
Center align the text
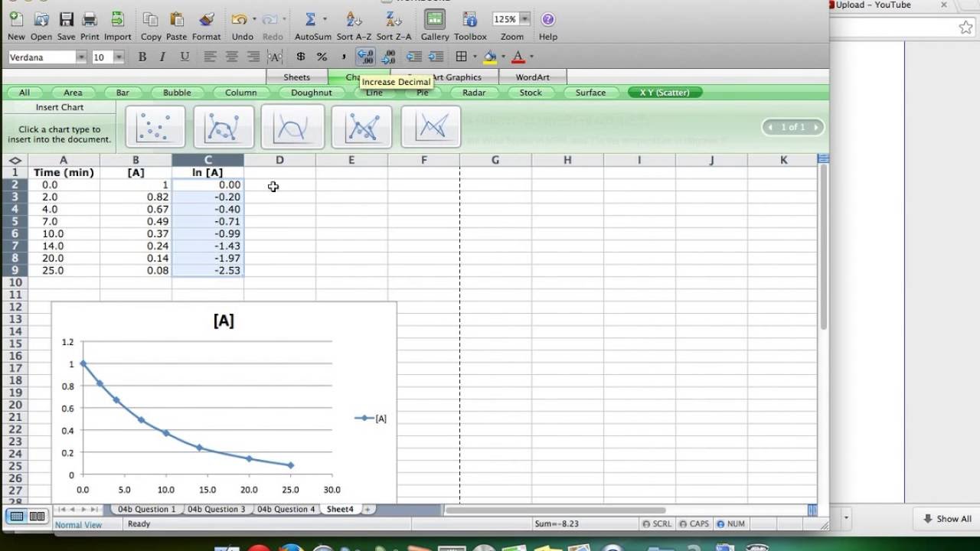click(x=232, y=57)
